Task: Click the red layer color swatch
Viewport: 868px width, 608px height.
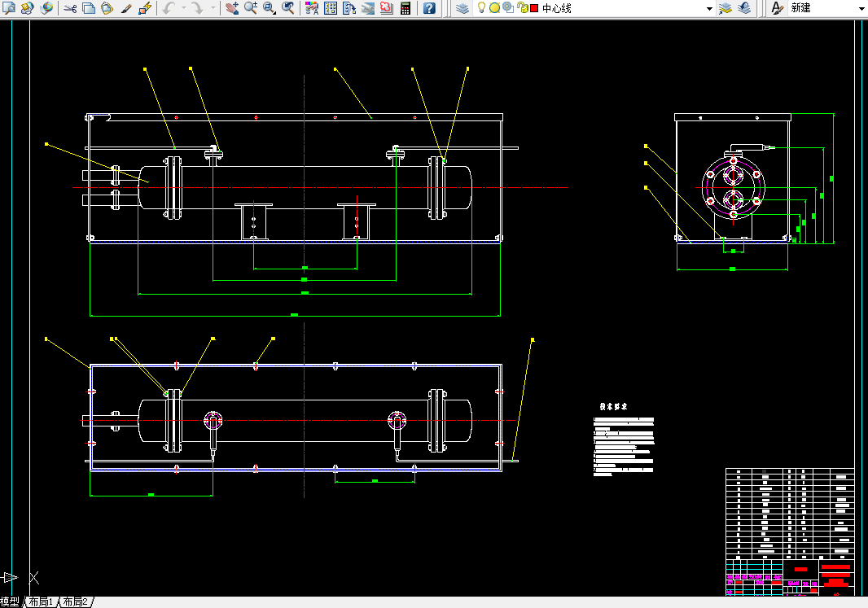Action: (x=534, y=8)
